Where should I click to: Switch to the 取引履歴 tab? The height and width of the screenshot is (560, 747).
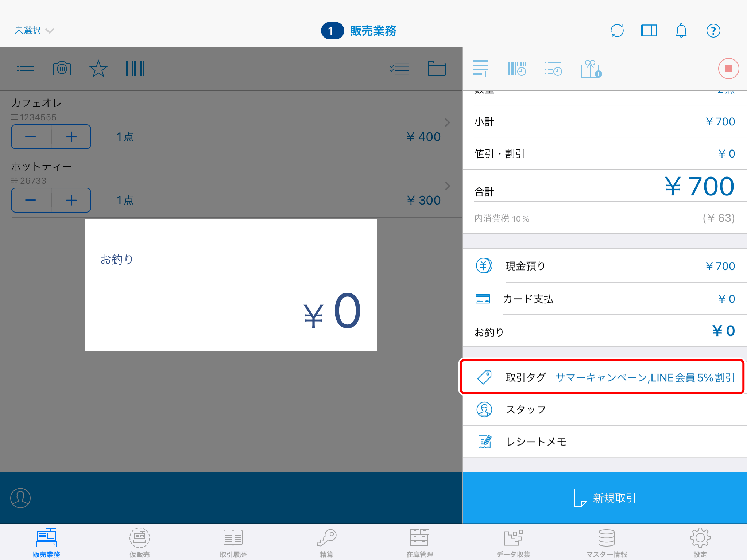(232, 543)
